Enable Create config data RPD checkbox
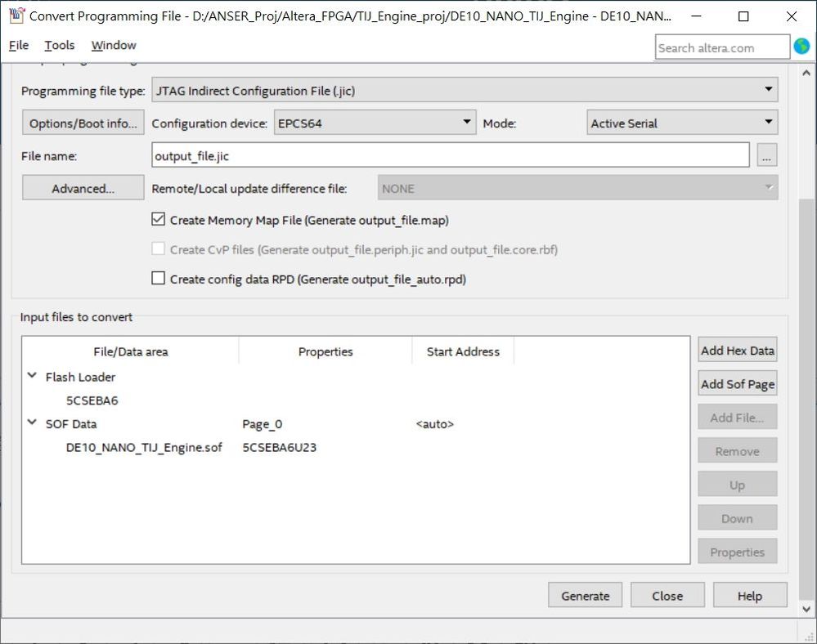The image size is (817, 644). (159, 278)
